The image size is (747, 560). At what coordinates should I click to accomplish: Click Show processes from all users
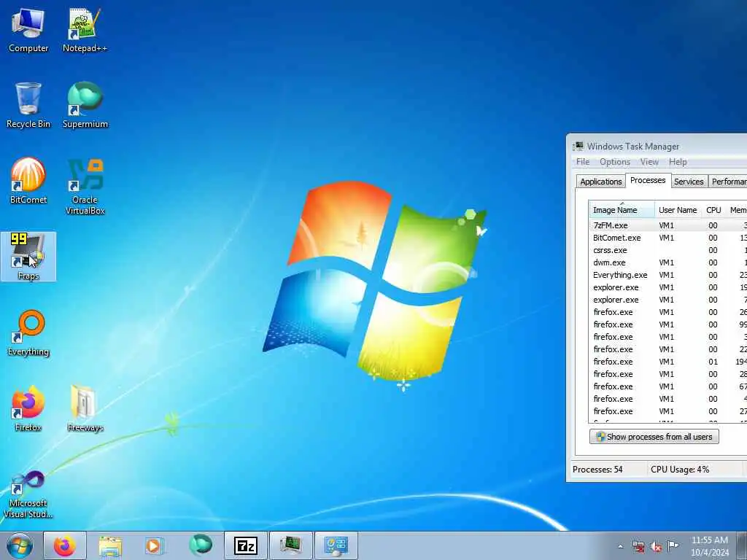(654, 437)
